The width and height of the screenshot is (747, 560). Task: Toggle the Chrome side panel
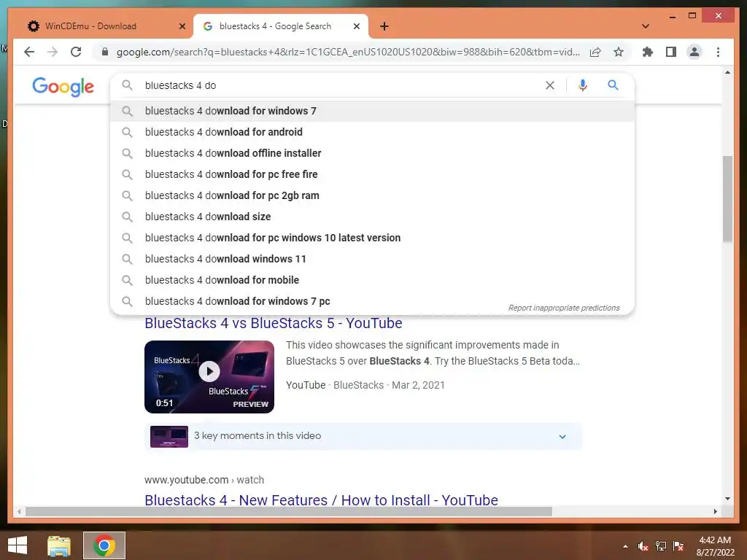coord(671,52)
